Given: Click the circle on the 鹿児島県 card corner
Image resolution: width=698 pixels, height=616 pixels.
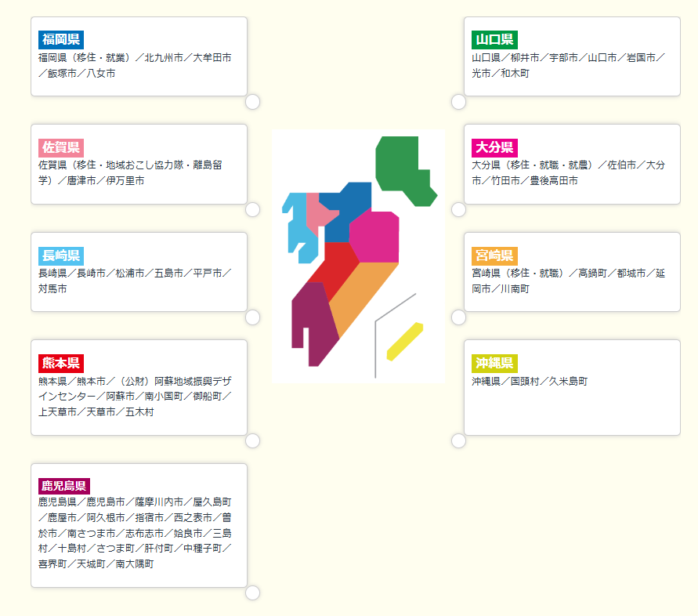Looking at the screenshot, I should point(252,592).
